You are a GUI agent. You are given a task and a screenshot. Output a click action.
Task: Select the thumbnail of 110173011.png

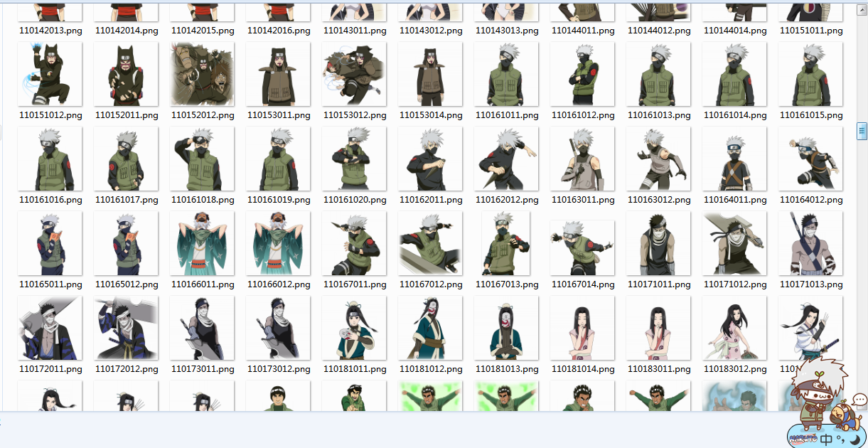(202, 329)
